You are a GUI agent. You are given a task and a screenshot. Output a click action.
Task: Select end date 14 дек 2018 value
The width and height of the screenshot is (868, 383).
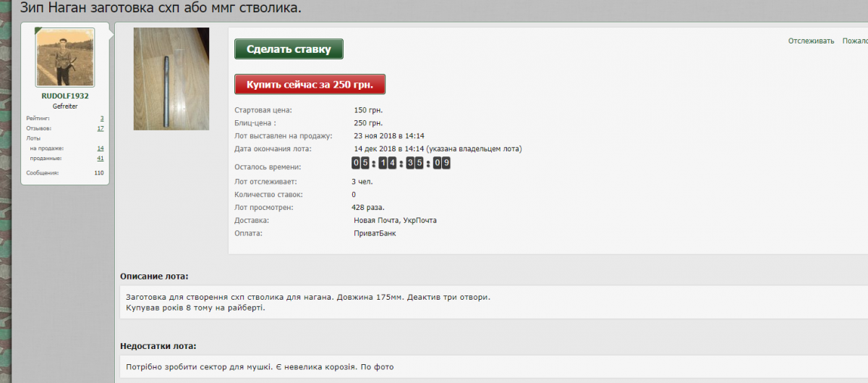coord(438,149)
